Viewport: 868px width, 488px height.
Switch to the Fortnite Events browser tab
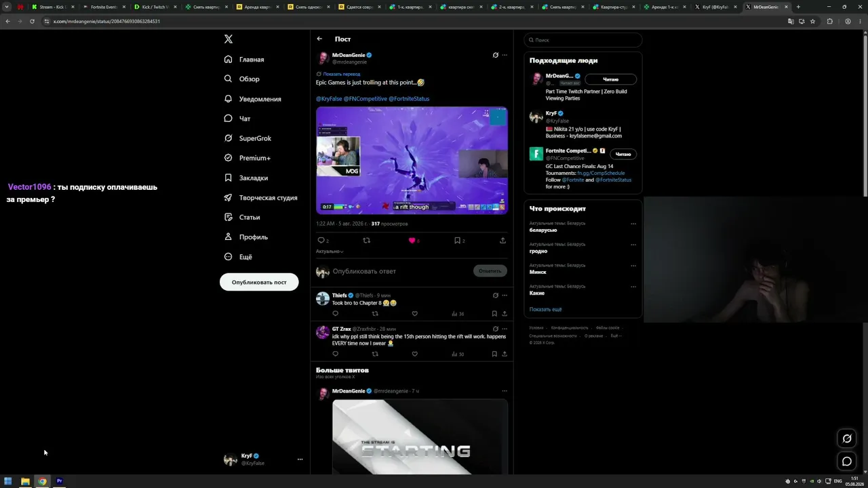click(x=104, y=7)
